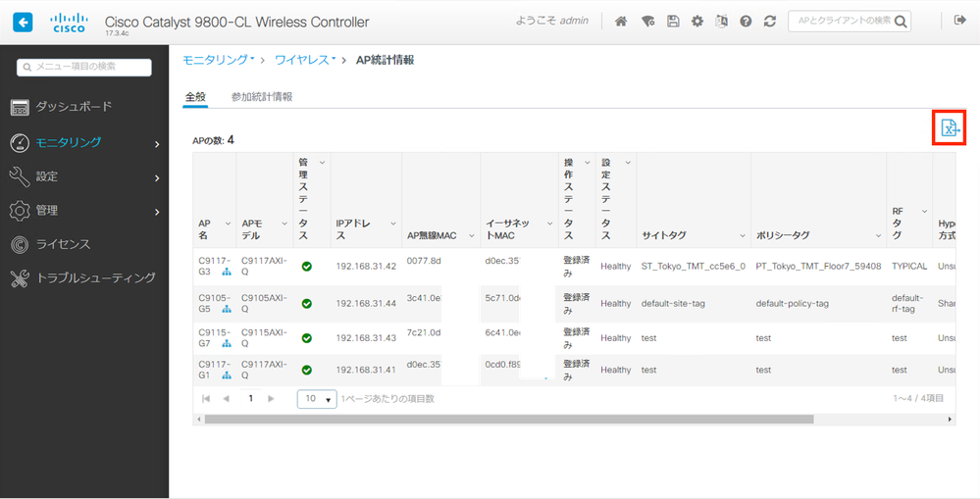This screenshot has width=980, height=499.
Task: Click the トラブルシューティング tools icon
Action: pyautogui.click(x=20, y=278)
